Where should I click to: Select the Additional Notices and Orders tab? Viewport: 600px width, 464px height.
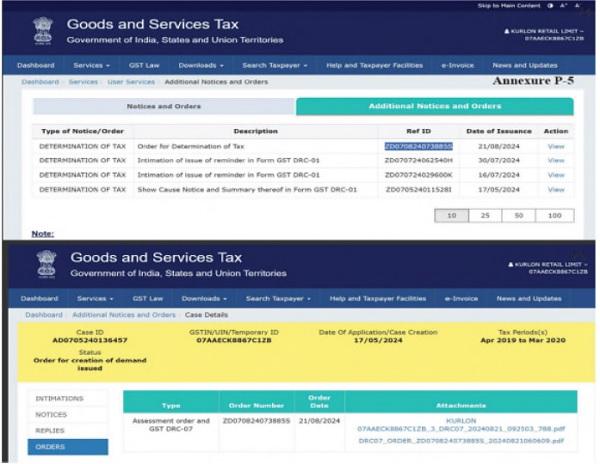point(435,106)
